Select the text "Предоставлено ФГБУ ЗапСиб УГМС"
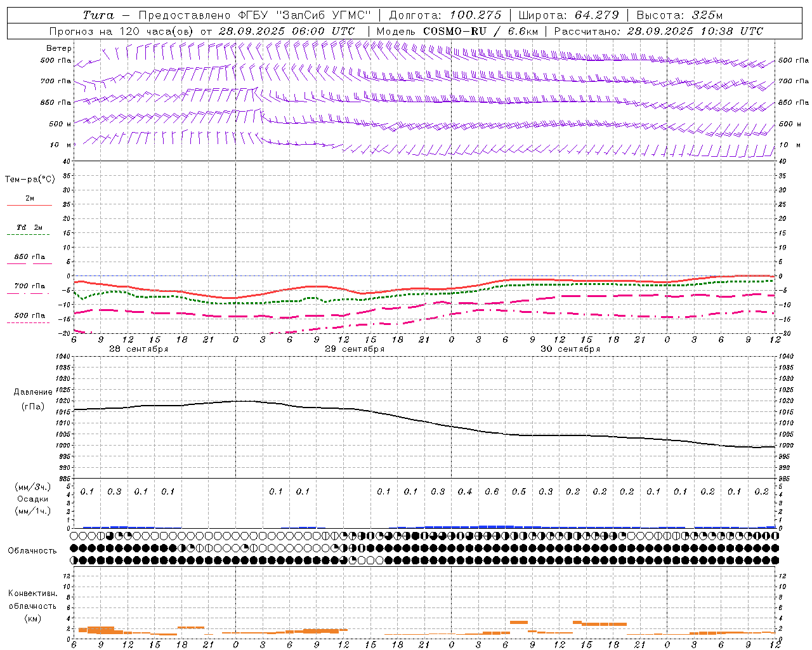Viewport: 812px width, 650px height. 255,15
